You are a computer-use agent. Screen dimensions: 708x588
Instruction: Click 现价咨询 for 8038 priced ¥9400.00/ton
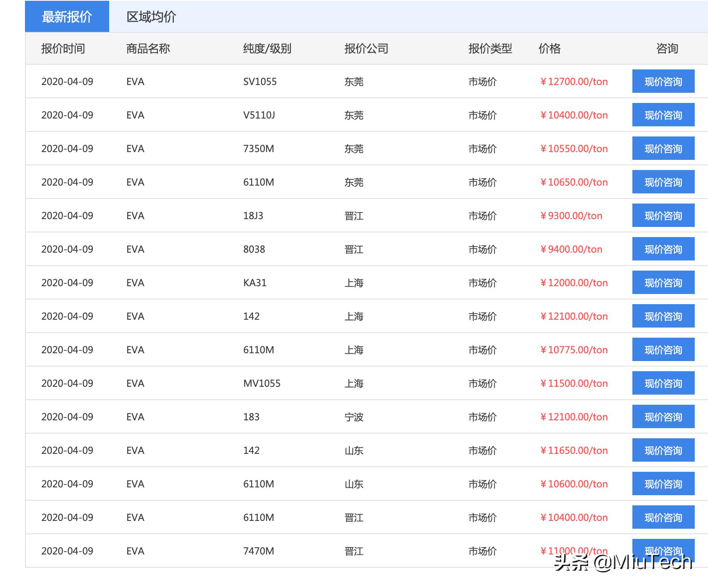[663, 249]
